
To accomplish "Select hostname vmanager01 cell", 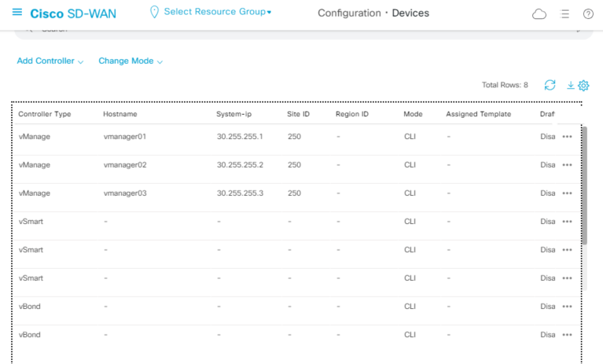I will point(124,137).
